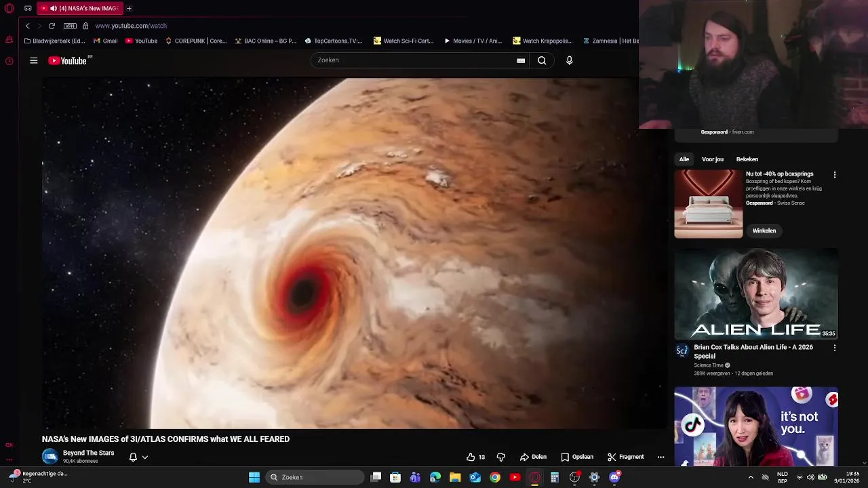The height and width of the screenshot is (488, 868).
Task: Open the Alien Life video thumbnail
Action: pyautogui.click(x=756, y=294)
